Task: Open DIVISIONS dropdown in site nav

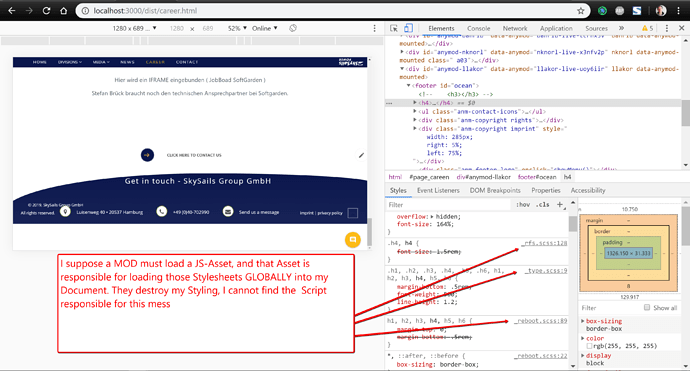Action: (70, 62)
